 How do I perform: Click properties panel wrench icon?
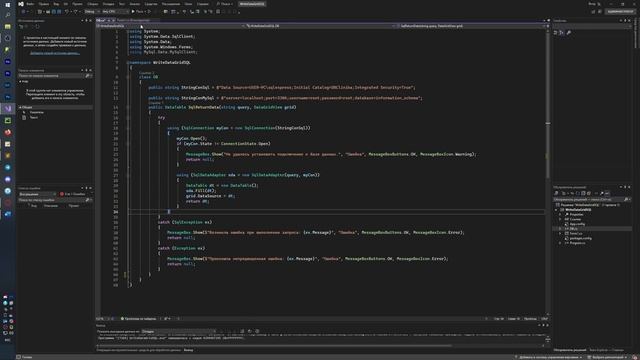(569, 33)
